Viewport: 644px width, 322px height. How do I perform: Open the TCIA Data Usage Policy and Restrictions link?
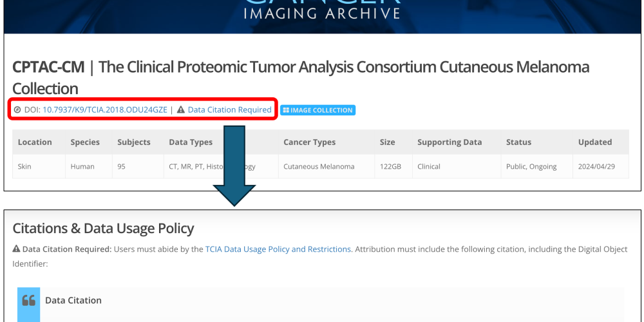click(278, 249)
